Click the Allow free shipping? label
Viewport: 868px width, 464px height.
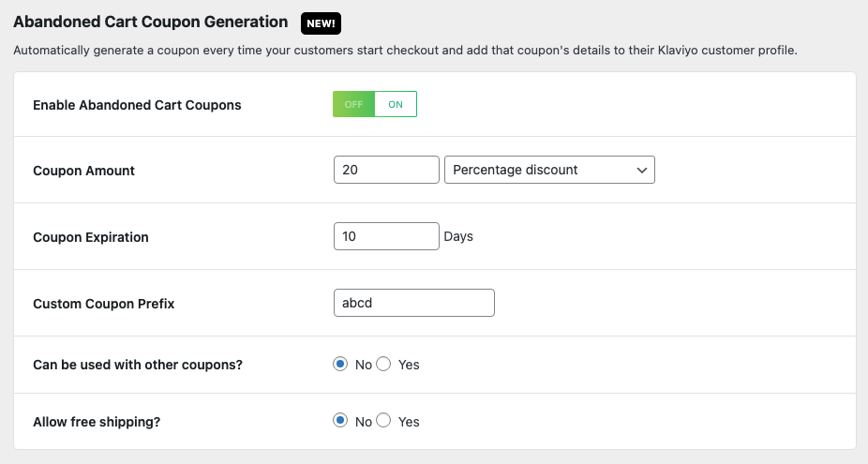97,422
